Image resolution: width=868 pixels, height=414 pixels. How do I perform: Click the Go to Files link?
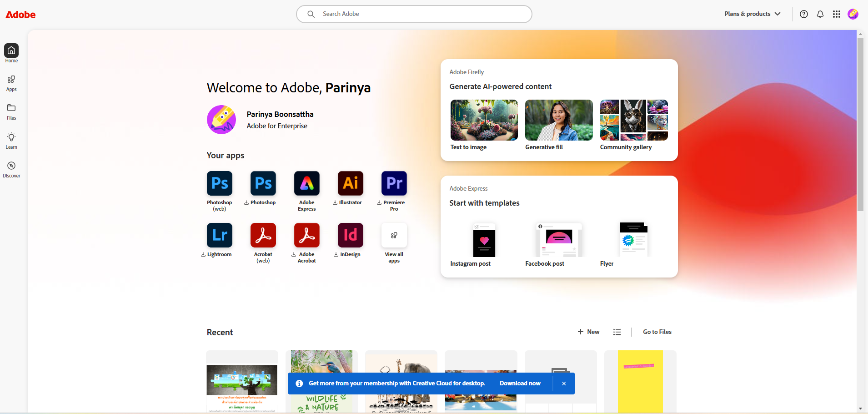657,332
